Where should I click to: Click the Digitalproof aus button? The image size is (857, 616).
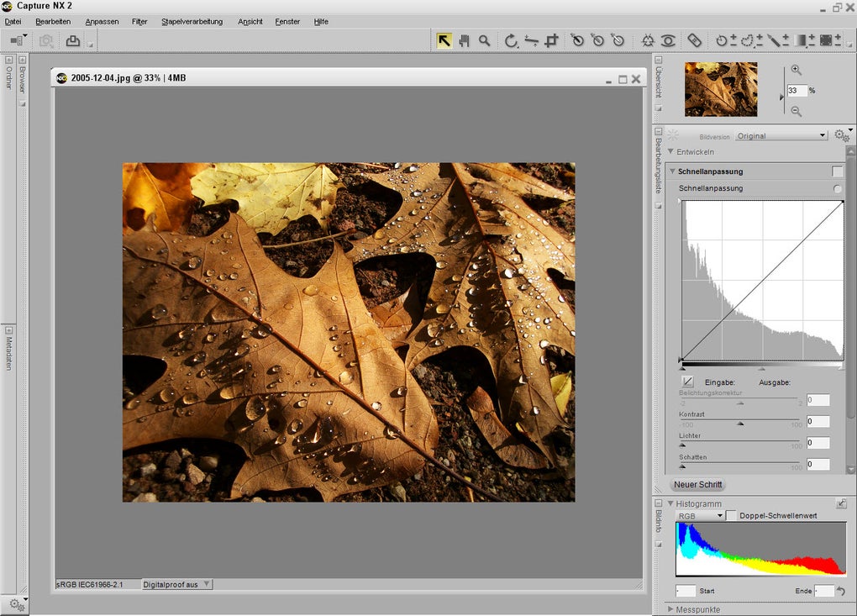[x=176, y=584]
